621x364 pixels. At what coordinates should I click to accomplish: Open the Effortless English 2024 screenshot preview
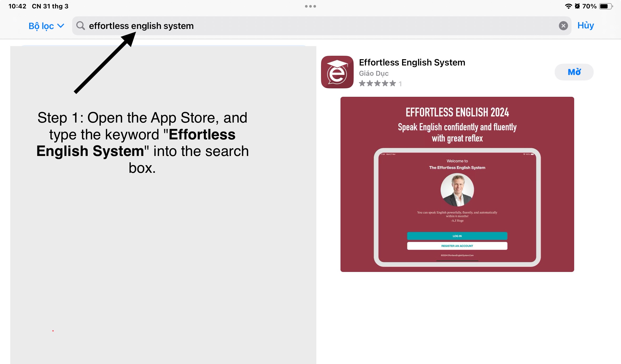click(457, 184)
